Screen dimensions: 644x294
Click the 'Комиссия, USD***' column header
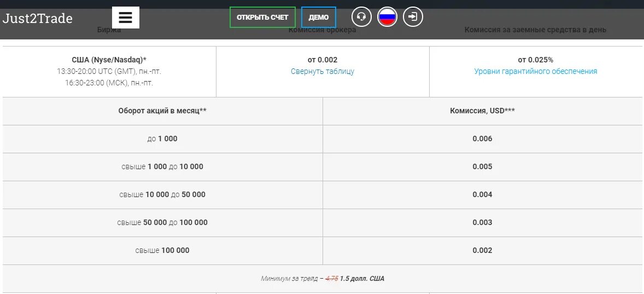pyautogui.click(x=483, y=111)
